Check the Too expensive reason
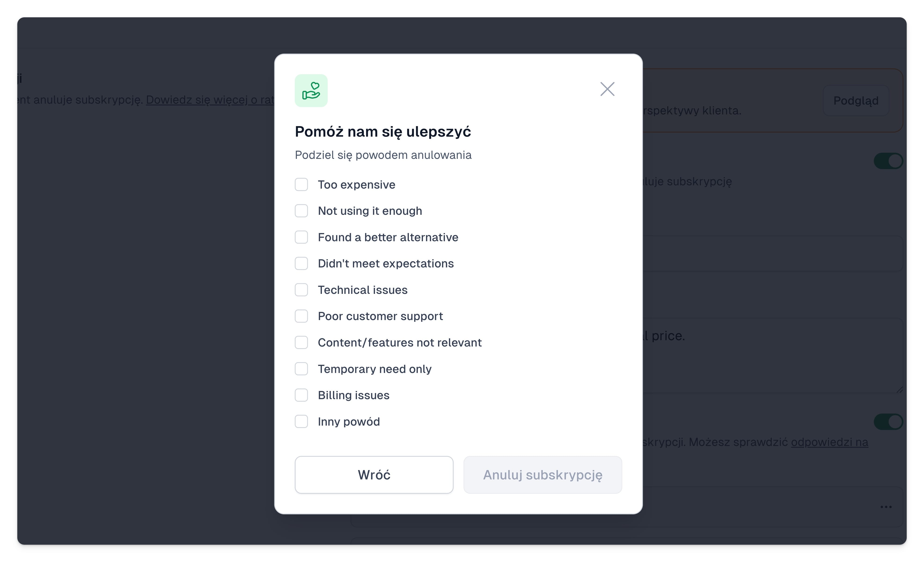Viewport: 924px width, 562px height. [301, 184]
